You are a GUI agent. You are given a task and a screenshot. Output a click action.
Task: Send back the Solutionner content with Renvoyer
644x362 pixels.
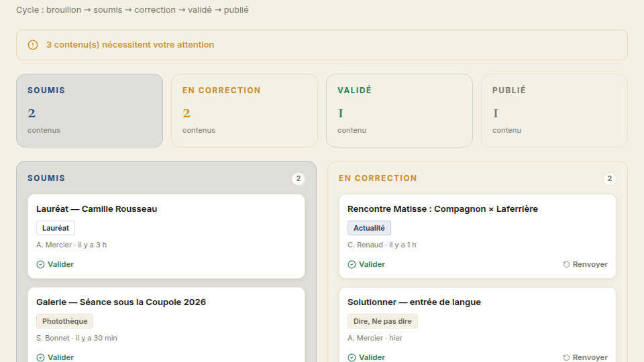585,357
